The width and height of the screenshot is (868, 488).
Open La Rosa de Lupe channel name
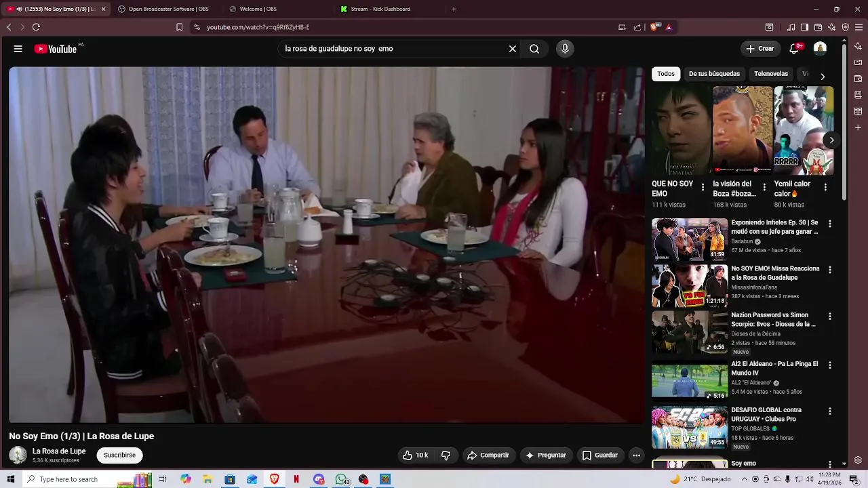(59, 451)
